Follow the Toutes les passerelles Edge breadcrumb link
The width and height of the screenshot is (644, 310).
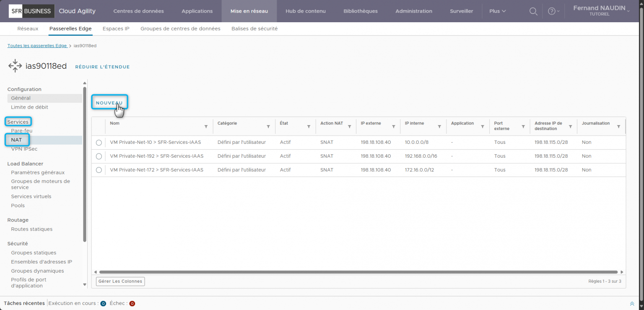37,45
